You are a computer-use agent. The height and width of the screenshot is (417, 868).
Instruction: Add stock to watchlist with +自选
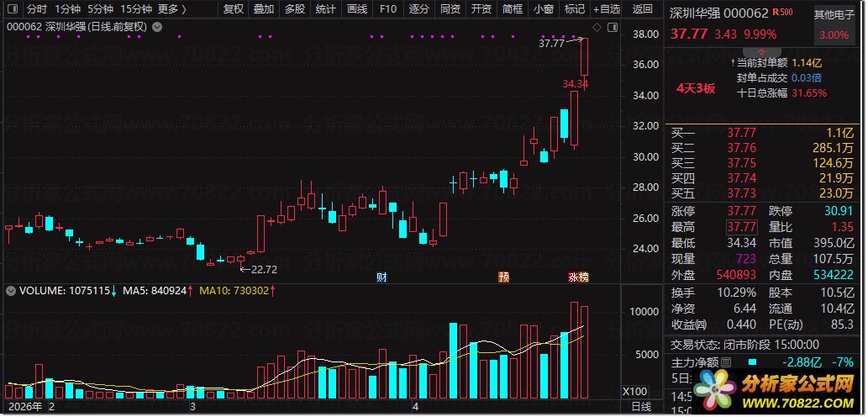click(606, 9)
